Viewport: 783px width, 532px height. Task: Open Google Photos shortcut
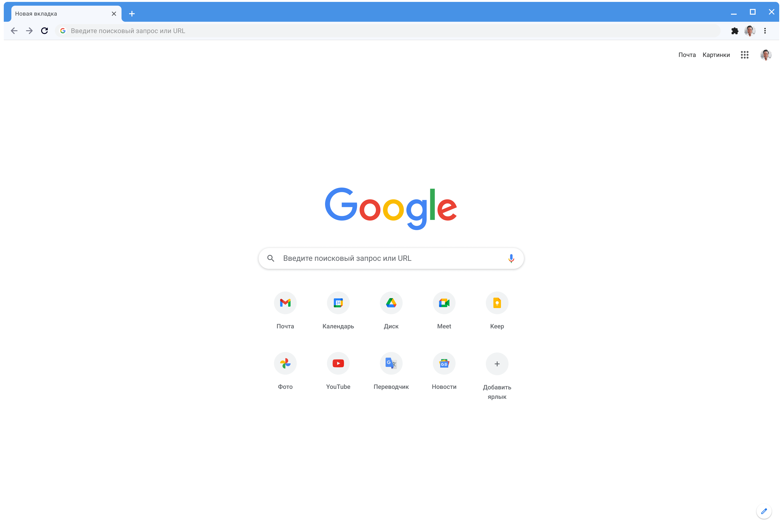pos(285,363)
